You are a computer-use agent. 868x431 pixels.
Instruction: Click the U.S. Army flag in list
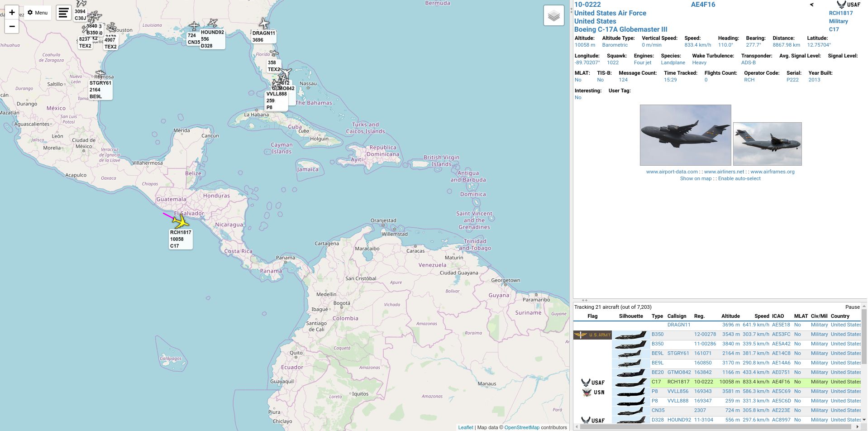click(x=592, y=335)
